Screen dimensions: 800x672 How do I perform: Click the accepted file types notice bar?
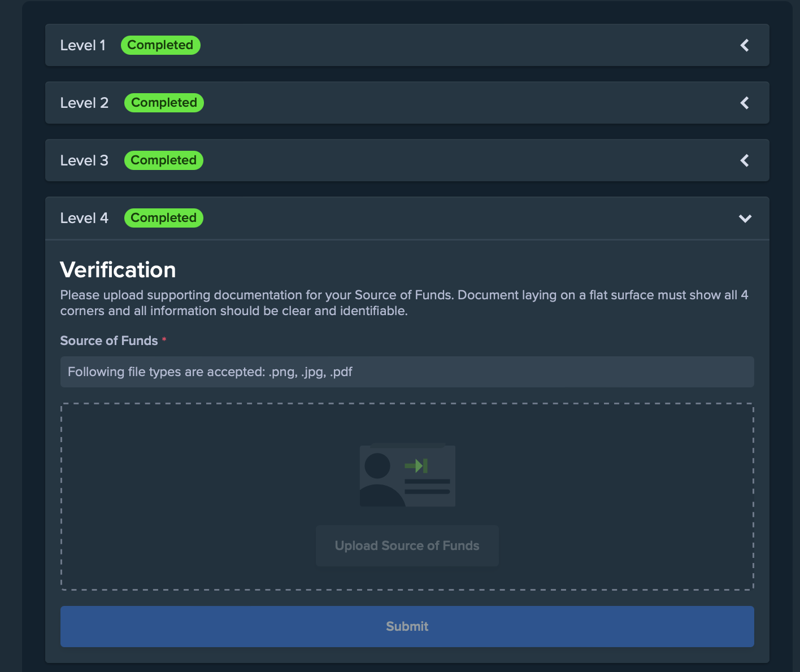pyautogui.click(x=407, y=372)
